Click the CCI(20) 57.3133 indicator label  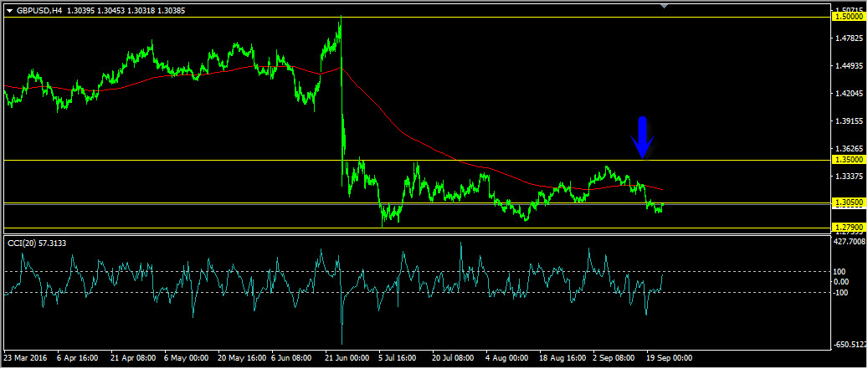[40, 243]
